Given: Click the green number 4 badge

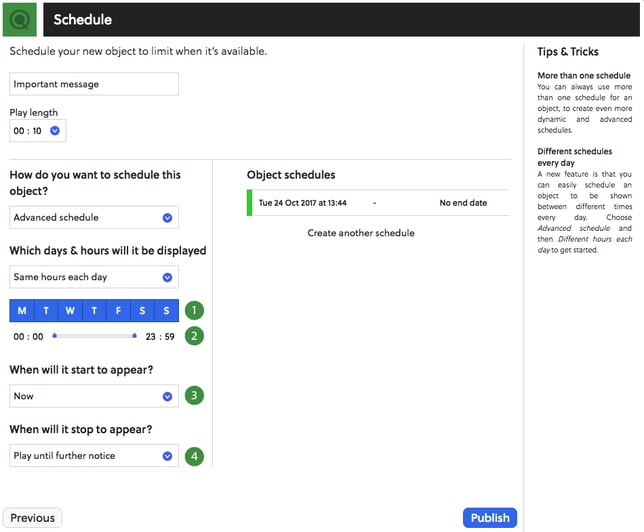Looking at the screenshot, I should click(194, 456).
